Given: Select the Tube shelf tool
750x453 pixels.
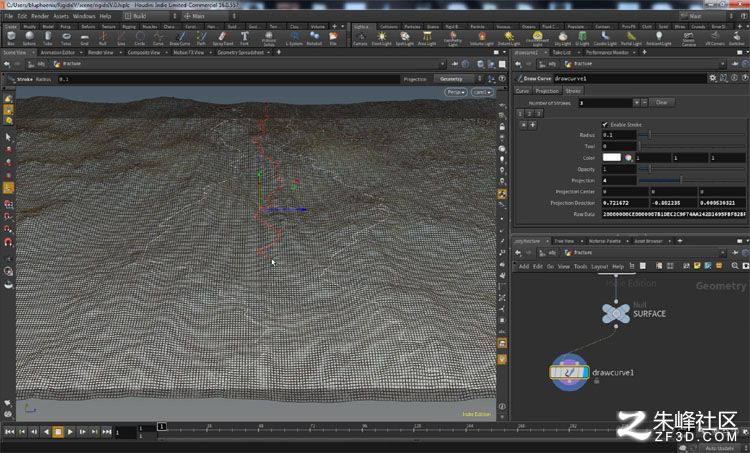Looking at the screenshot, I should pyautogui.click(x=48, y=38).
